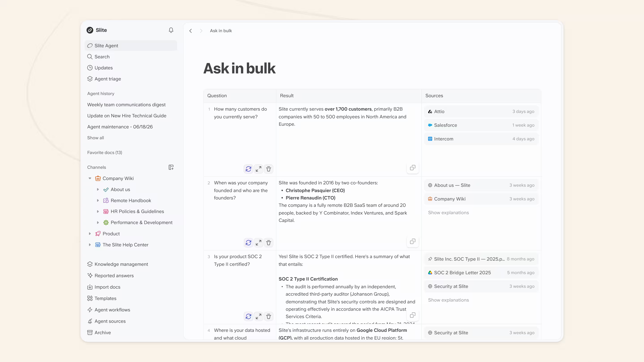
Task: Open Search in sidebar
Action: click(x=131, y=57)
